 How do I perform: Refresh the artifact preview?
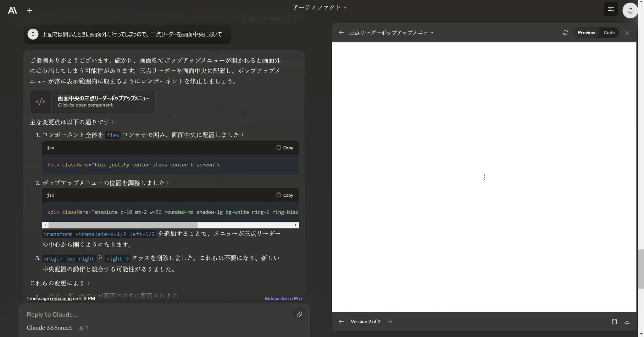(x=565, y=33)
